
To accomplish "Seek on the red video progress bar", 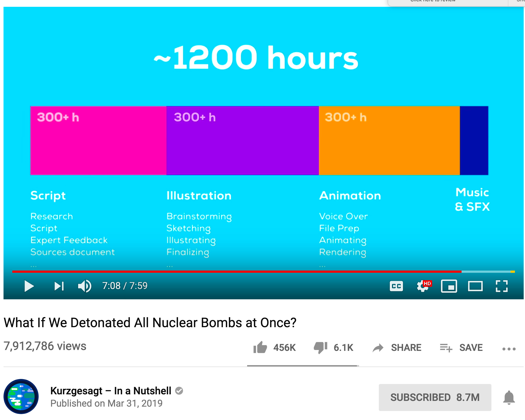I will pyautogui.click(x=236, y=271).
